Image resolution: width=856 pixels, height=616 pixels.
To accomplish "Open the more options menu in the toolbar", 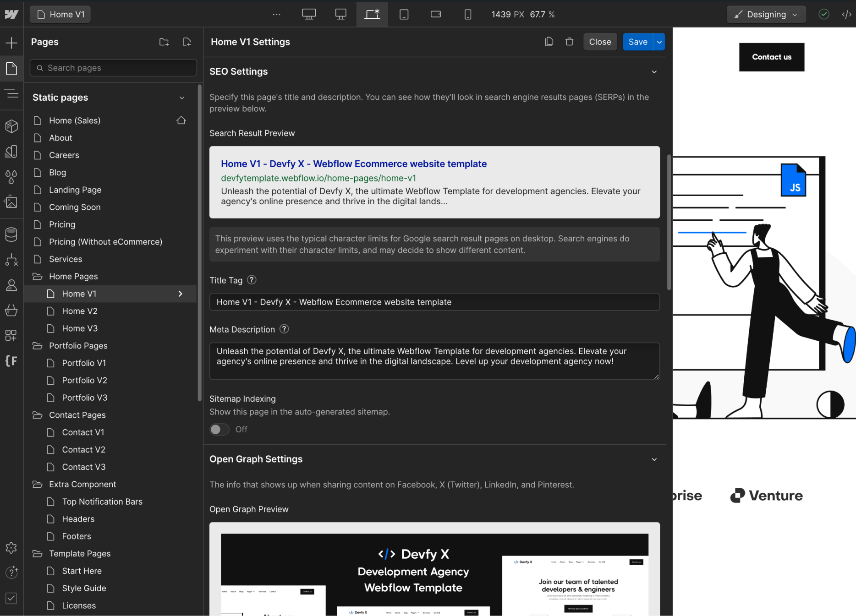I will 276,14.
